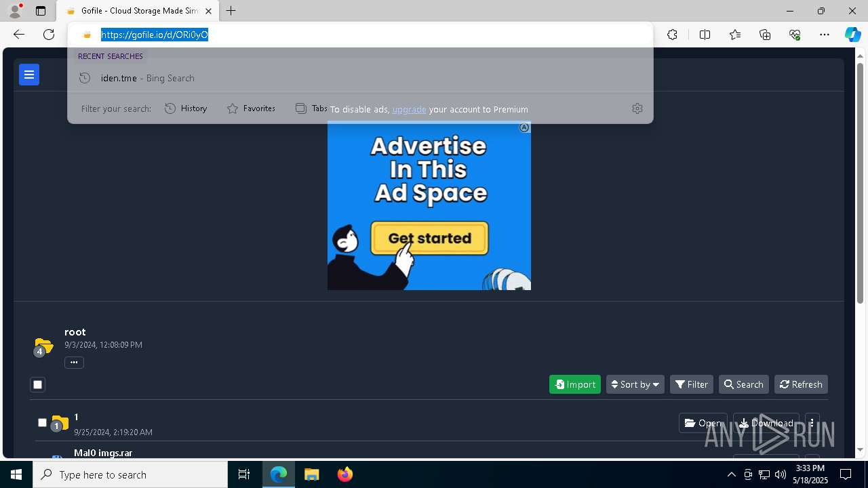The image size is (868, 488).
Task: Expand the Sort by dropdown
Action: [x=635, y=384]
